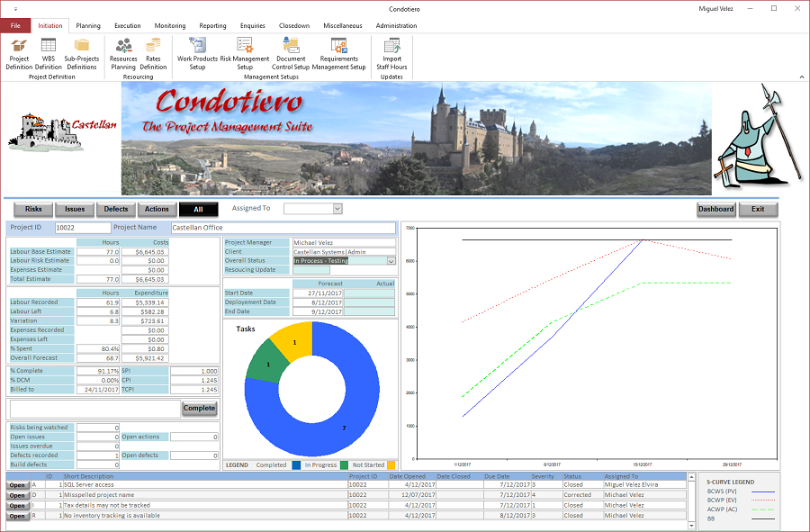The image size is (810, 532).
Task: Switch to the Closedown tab
Action: pos(294,25)
